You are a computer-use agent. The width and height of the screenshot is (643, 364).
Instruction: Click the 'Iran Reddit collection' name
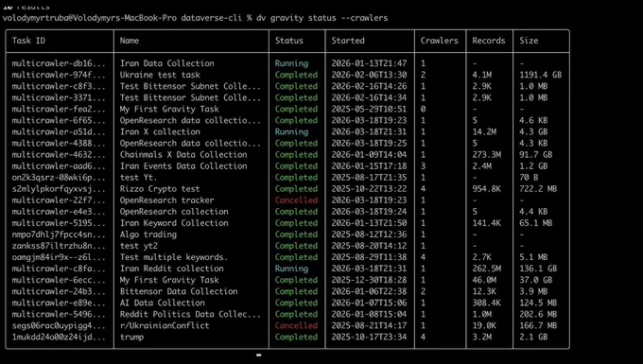(x=172, y=269)
